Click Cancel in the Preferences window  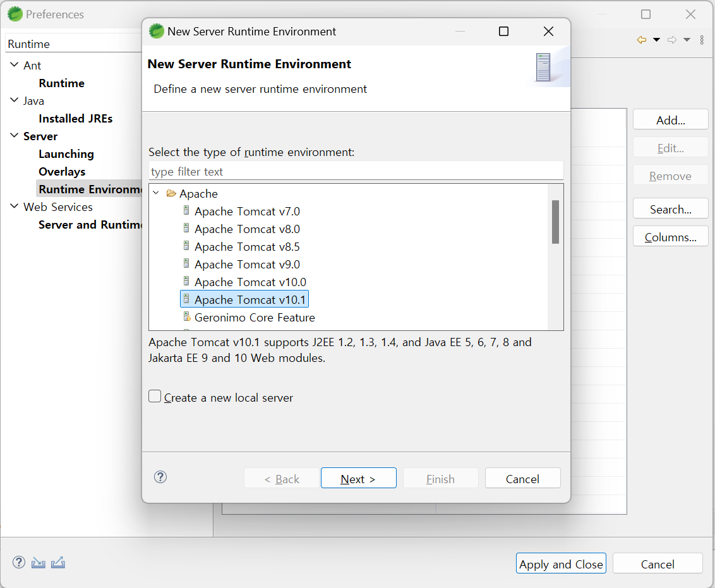(658, 564)
